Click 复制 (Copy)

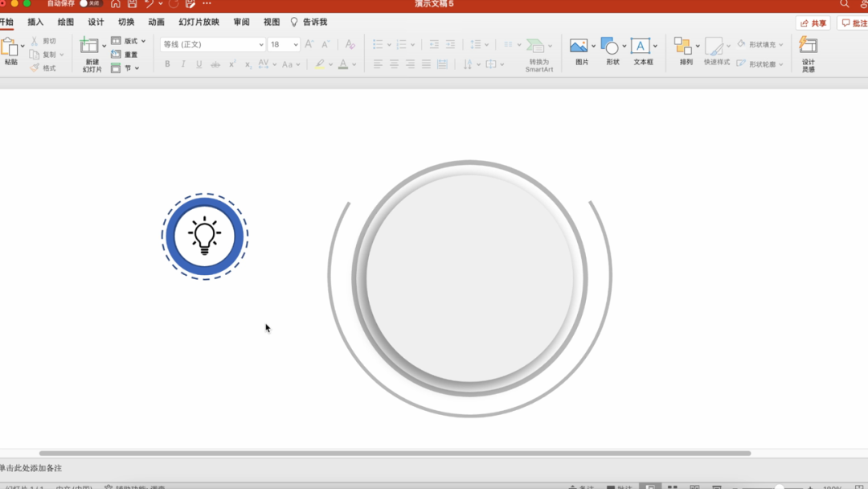click(43, 54)
